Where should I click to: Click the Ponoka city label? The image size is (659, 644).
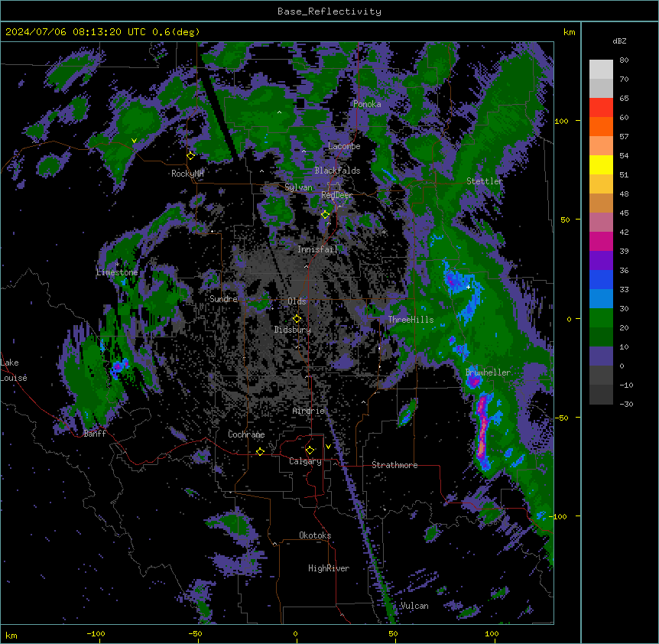pos(367,104)
